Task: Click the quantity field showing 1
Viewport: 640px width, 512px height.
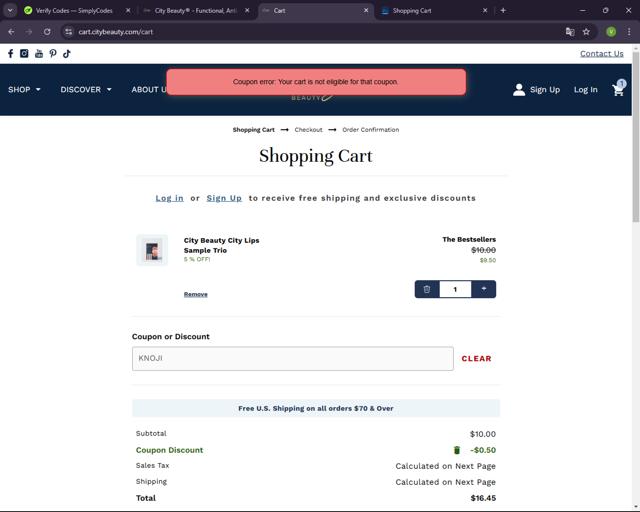Action: [x=455, y=289]
